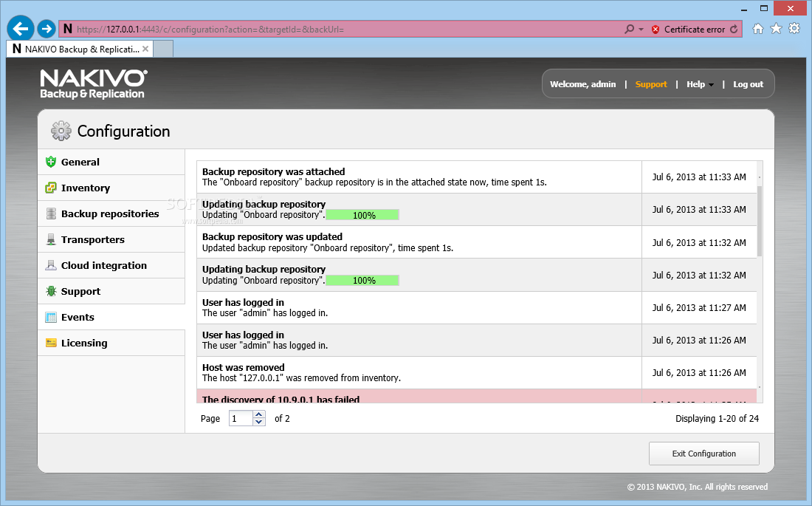Decrease page number with down arrow
The height and width of the screenshot is (506, 812).
259,422
